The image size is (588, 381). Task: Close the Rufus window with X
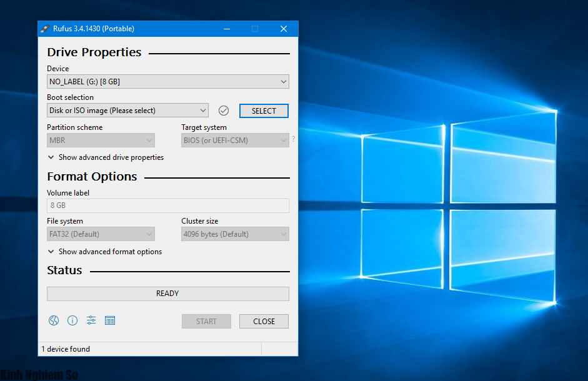pyautogui.click(x=284, y=29)
